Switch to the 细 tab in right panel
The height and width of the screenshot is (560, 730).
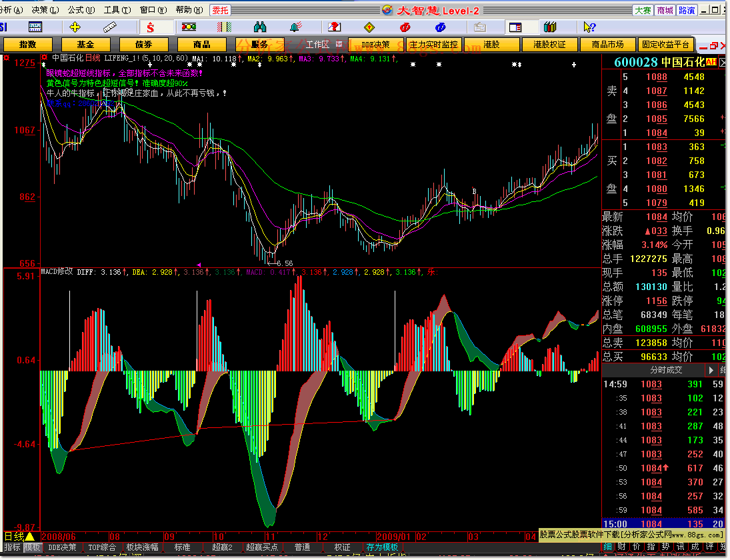[608, 547]
